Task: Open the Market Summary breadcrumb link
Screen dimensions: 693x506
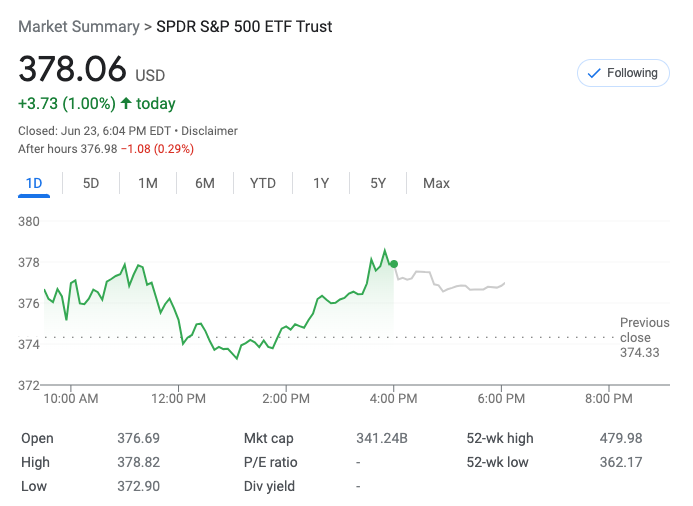Action: click(79, 27)
